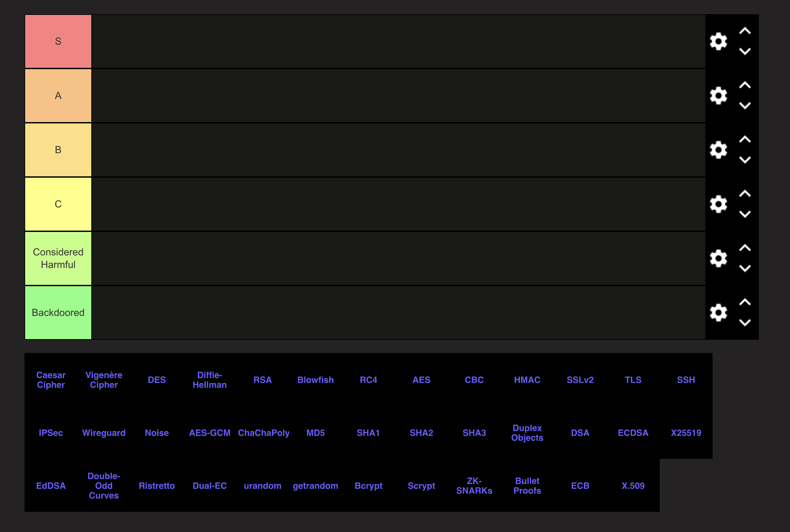Select the Caesar Cipher item

[x=51, y=380]
